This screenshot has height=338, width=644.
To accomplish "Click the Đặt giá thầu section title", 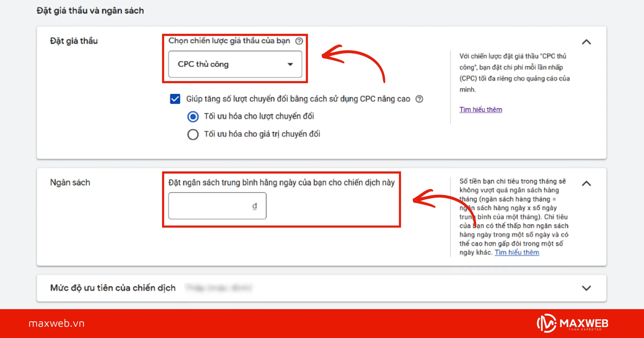I will coord(74,41).
